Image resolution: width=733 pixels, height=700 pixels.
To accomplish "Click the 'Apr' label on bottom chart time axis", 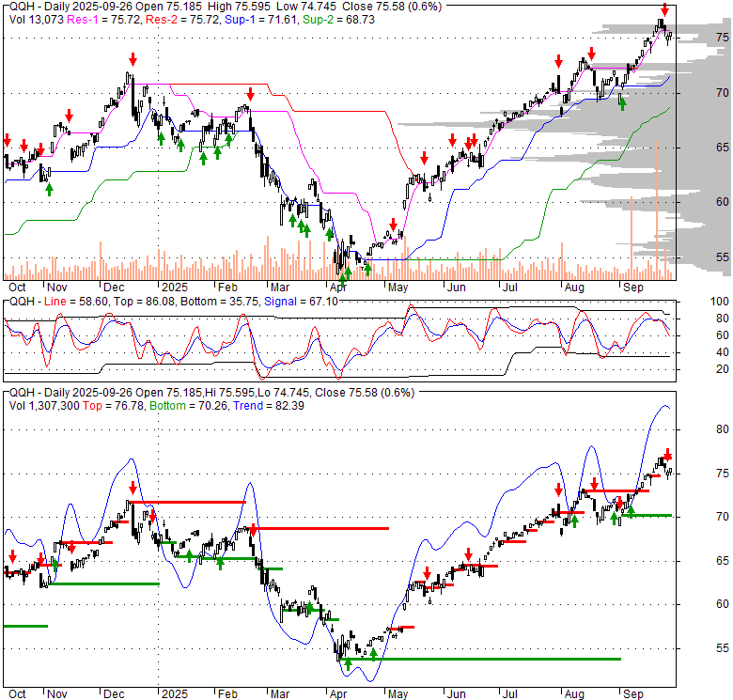I will [x=338, y=694].
